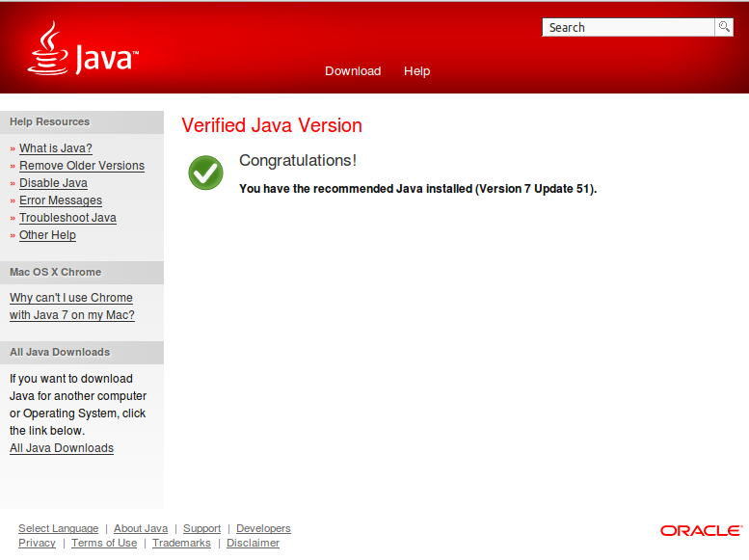Click the Congratulations! heading text
The height and width of the screenshot is (560, 749).
click(298, 161)
